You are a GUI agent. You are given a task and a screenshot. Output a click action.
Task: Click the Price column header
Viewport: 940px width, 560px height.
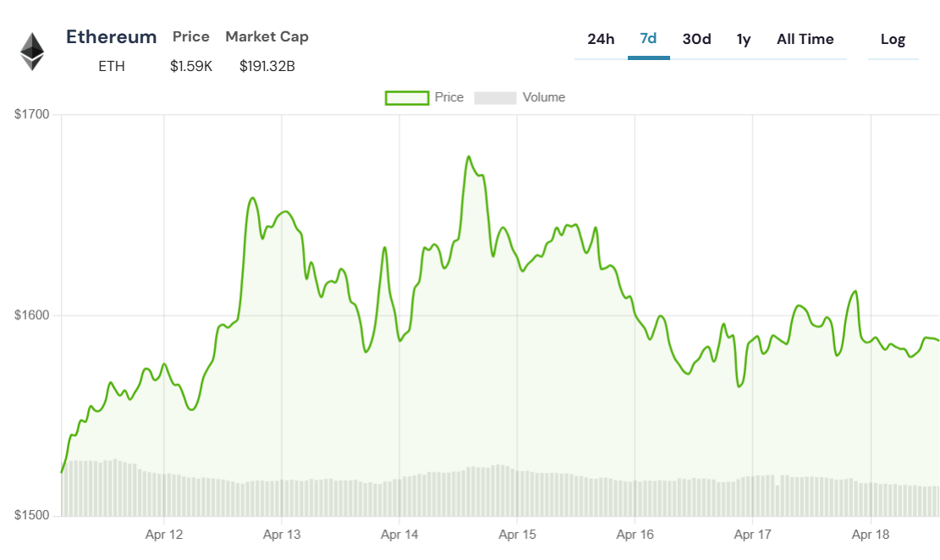[191, 36]
